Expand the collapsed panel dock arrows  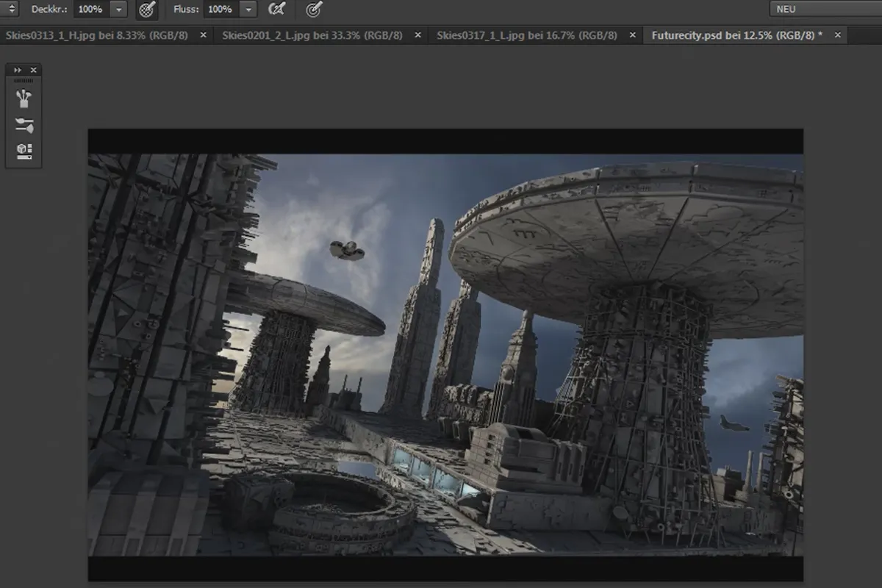pyautogui.click(x=18, y=70)
